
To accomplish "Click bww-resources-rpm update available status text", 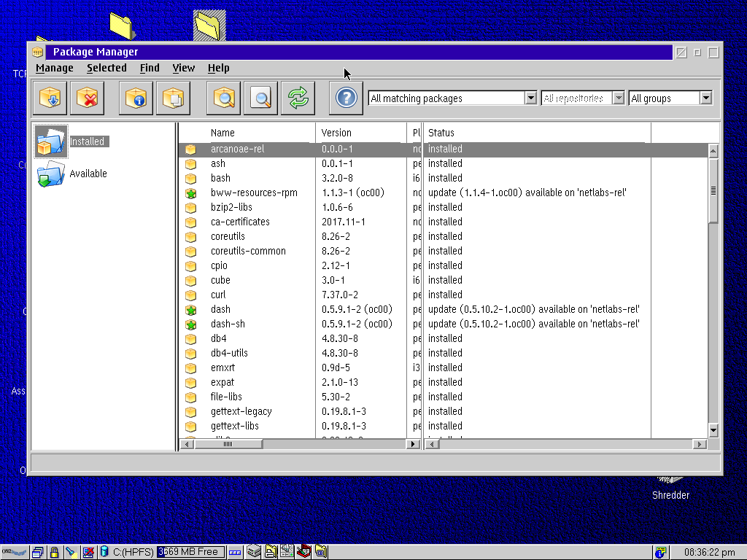I will (x=527, y=192).
